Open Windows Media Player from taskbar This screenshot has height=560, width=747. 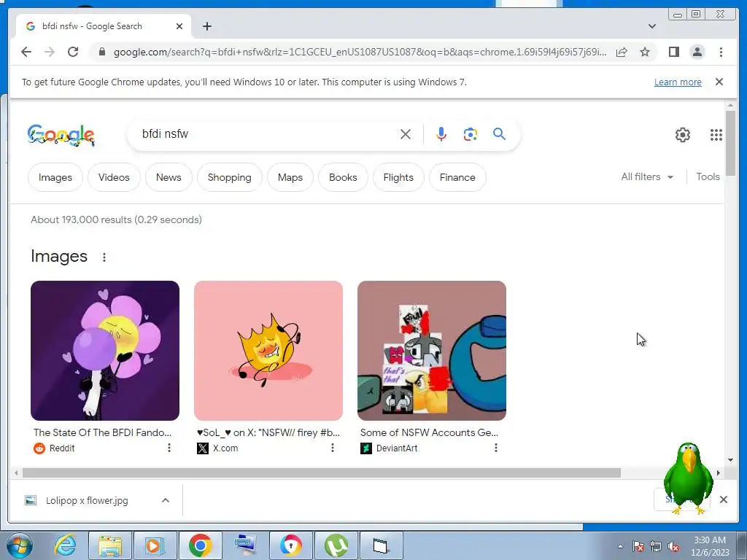point(155,545)
